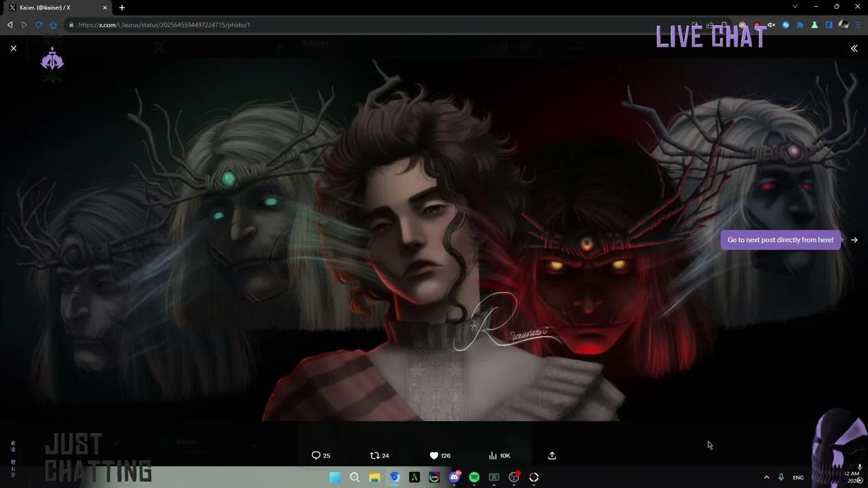Toggle the browser side panel

829,25
